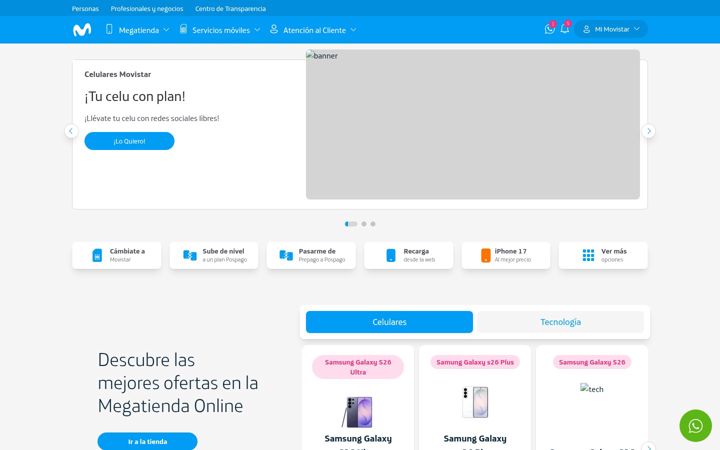Click the Mi Movistar user icon

pyautogui.click(x=586, y=29)
